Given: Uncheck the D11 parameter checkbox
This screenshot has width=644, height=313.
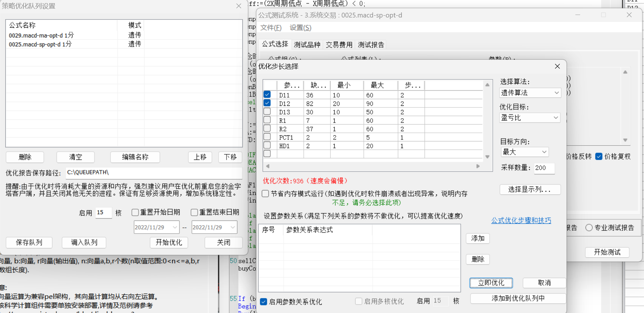Looking at the screenshot, I should point(267,95).
